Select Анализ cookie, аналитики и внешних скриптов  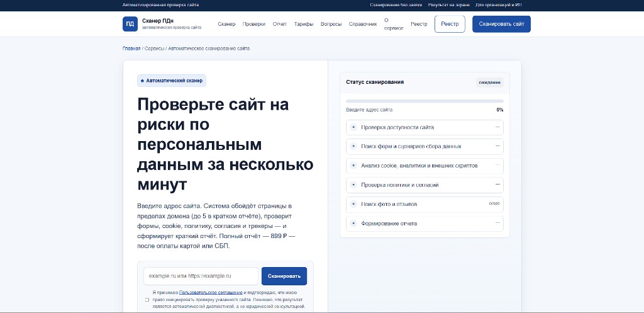tap(419, 166)
